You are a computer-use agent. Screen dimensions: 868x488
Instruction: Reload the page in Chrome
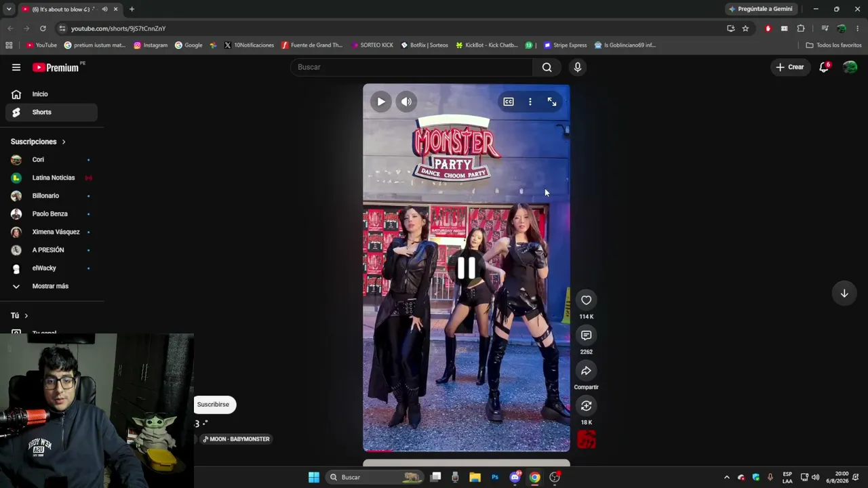[x=43, y=28]
